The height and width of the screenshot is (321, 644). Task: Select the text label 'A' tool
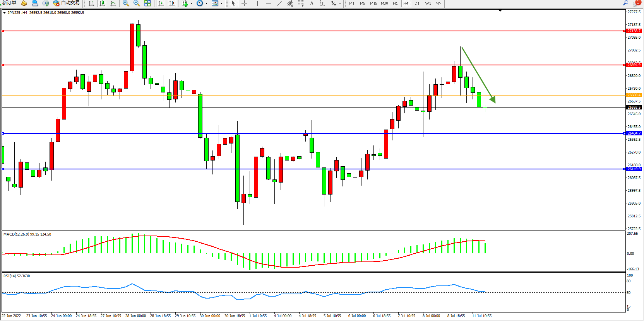(x=312, y=3)
